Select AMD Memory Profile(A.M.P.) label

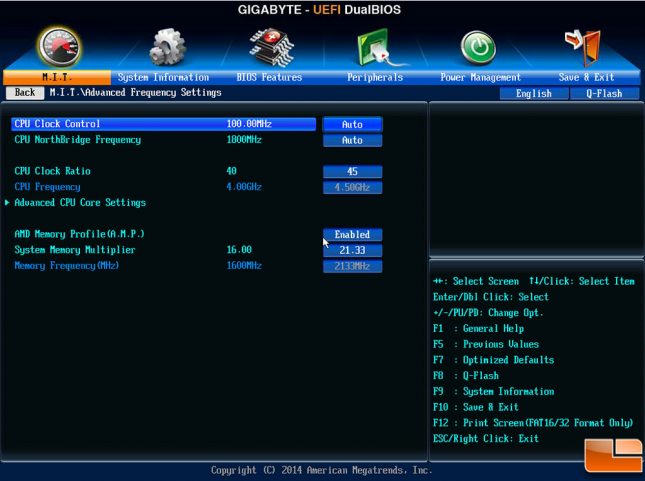[79, 234]
